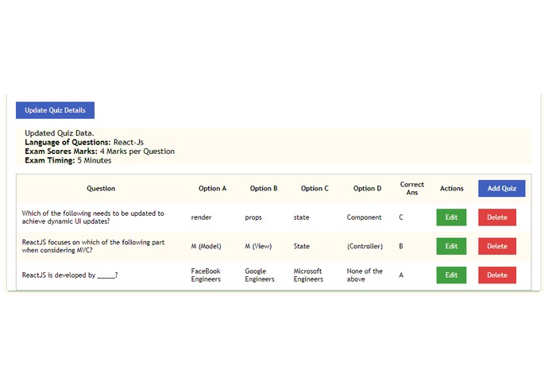The height and width of the screenshot is (392, 552).
Task: Click the lowercase 'state' option cell
Action: tap(301, 217)
